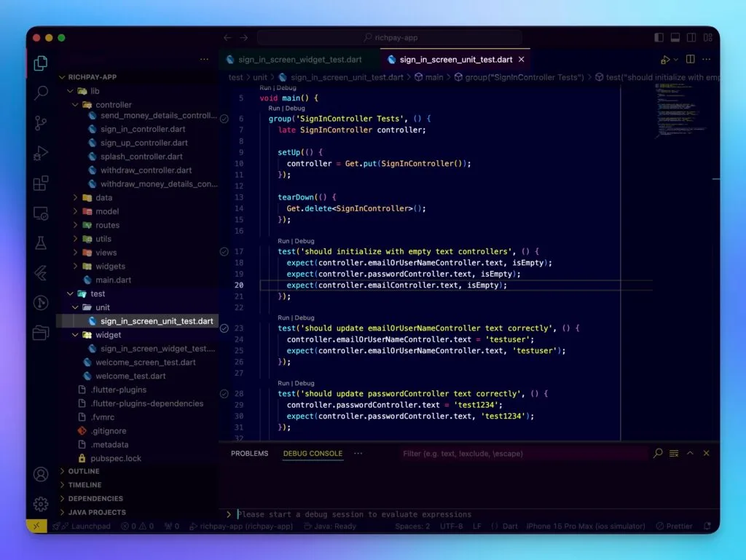Show more panel tabs ellipsis
The height and width of the screenshot is (560, 746).
pos(358,454)
